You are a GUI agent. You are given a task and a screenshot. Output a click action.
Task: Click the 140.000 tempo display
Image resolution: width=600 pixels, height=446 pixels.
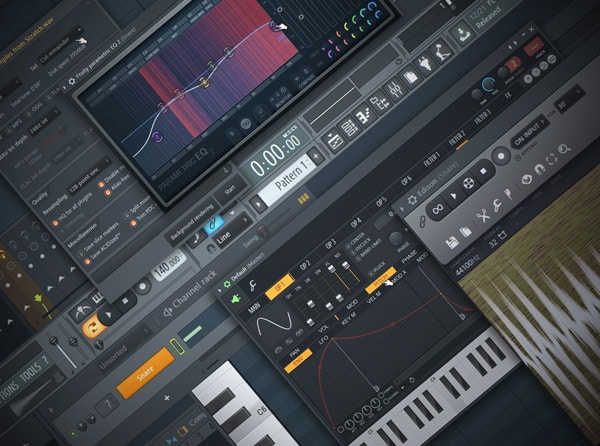pos(168,266)
